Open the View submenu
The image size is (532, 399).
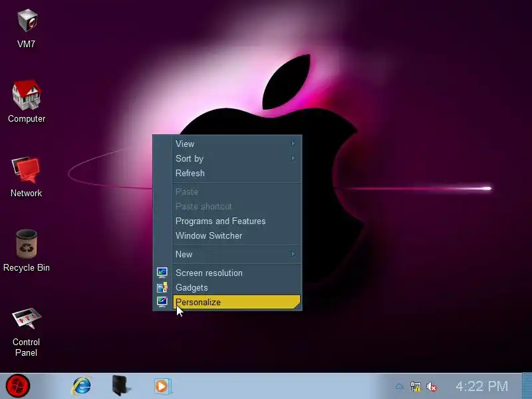coord(237,144)
